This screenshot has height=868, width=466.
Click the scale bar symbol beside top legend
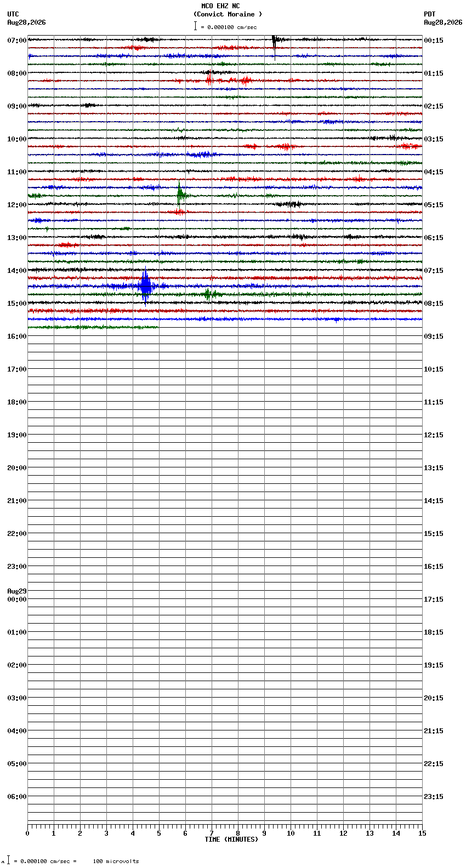point(195,26)
